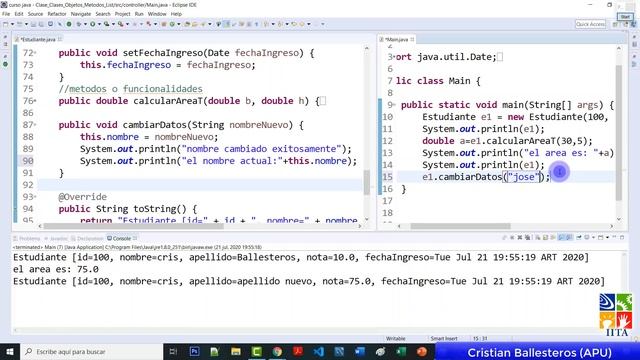Open the Windows Start menu
640x360 pixels.
pos(9,351)
